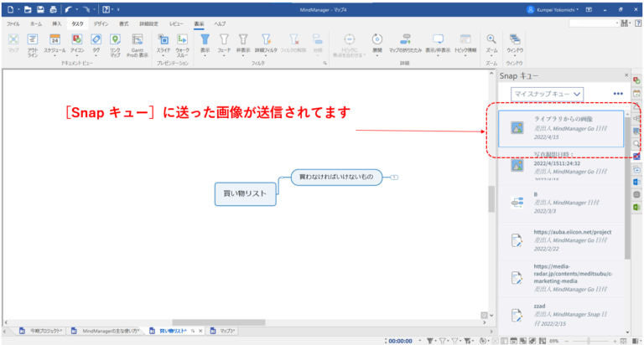
Task: Switch to the タスク ribbon tab
Action: pos(77,23)
